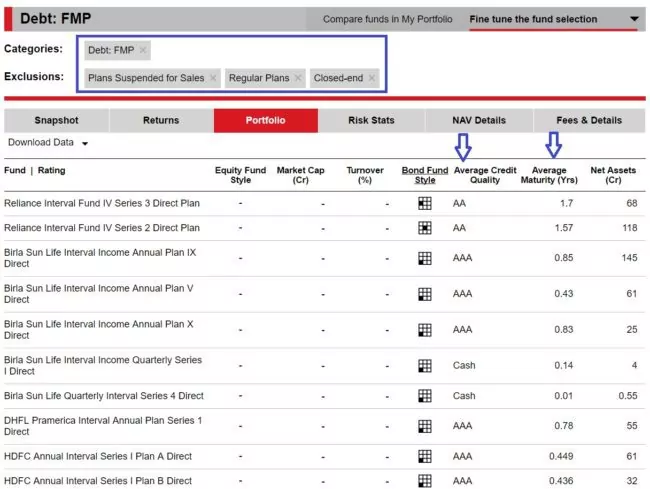Click style box for DHFL Pramerica plan

click(x=425, y=426)
